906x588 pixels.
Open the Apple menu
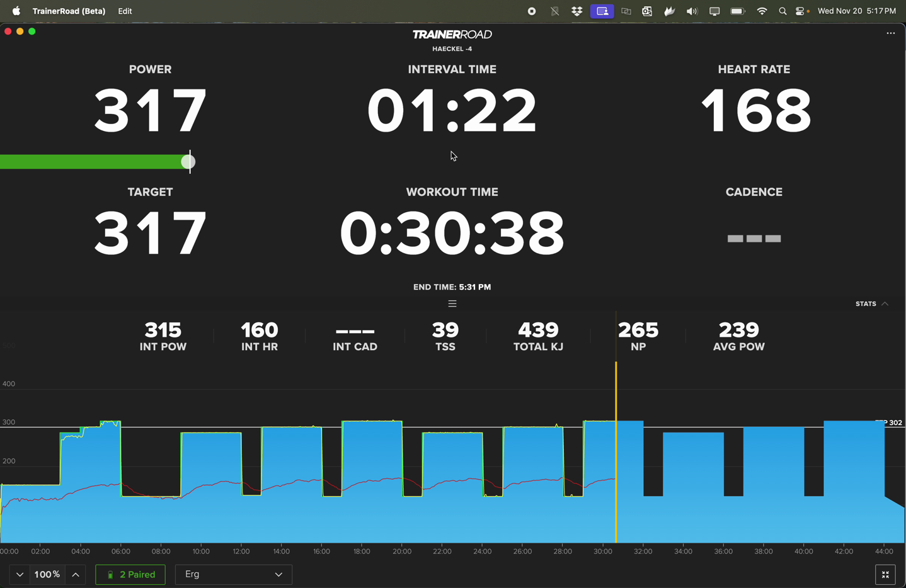(16, 11)
